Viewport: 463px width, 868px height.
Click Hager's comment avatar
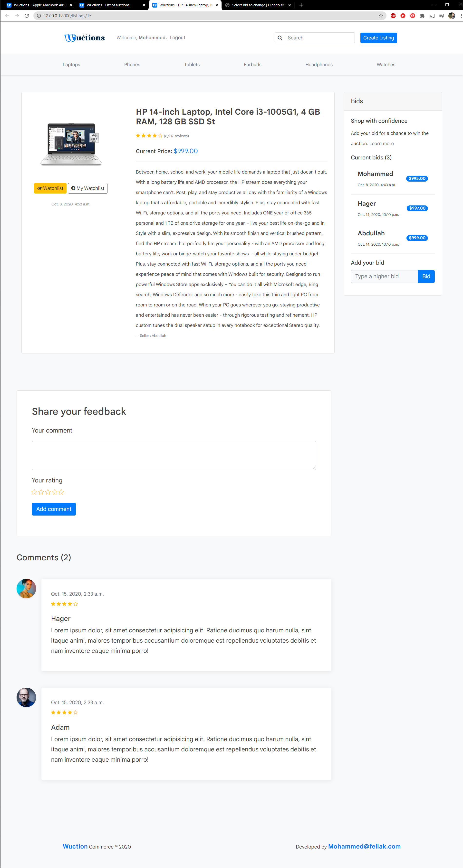pos(26,588)
